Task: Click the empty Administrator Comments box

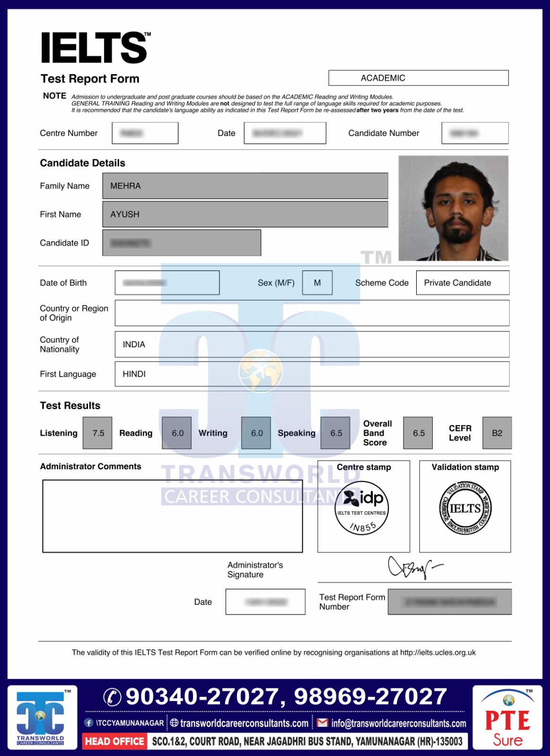Action: point(173,516)
